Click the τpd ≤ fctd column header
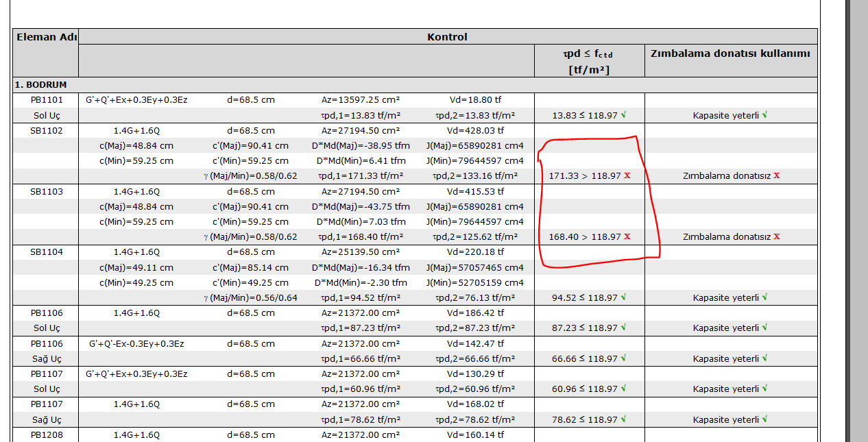 coord(589,61)
